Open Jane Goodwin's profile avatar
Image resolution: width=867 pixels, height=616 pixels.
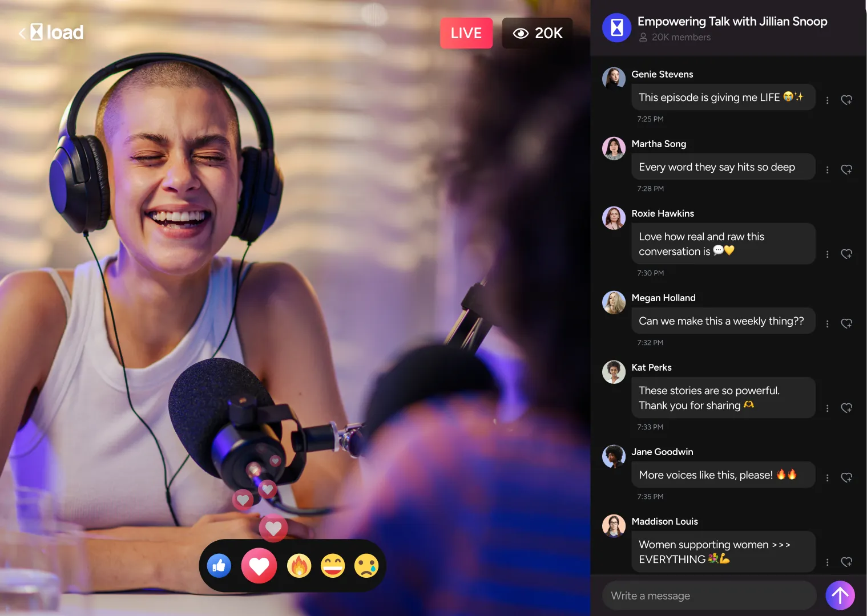[614, 456]
